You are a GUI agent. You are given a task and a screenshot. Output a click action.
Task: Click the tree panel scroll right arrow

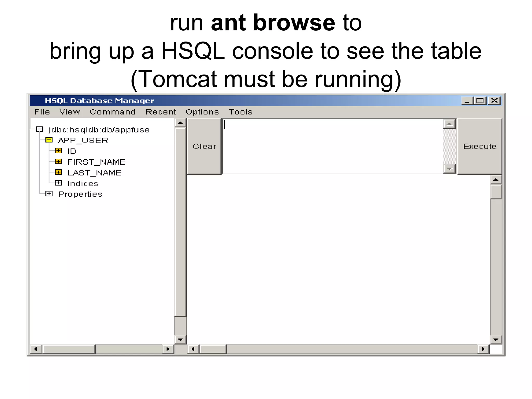[168, 349]
